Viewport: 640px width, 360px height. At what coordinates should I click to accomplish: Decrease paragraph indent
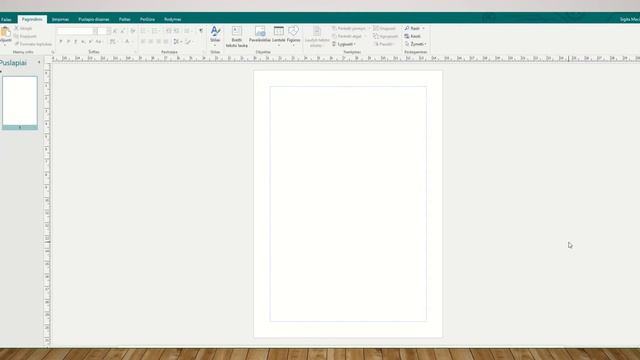pos(169,31)
